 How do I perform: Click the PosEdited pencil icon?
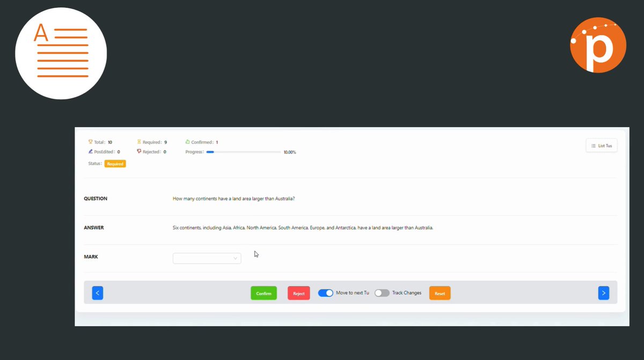pos(91,152)
